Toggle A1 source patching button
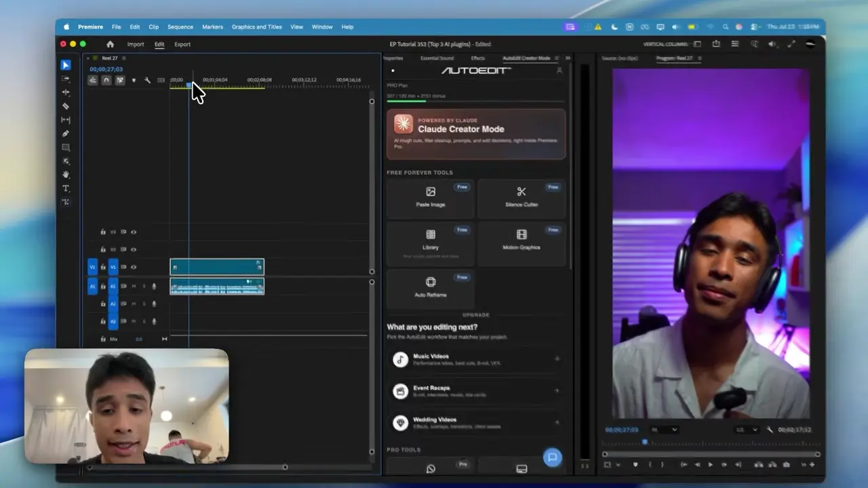Viewport: 868px width, 488px height. coord(93,286)
